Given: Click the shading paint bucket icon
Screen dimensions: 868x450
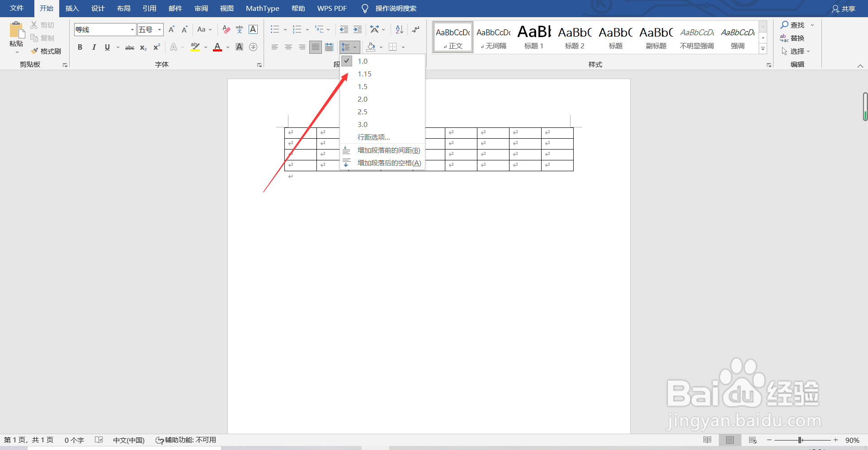Looking at the screenshot, I should pos(371,47).
